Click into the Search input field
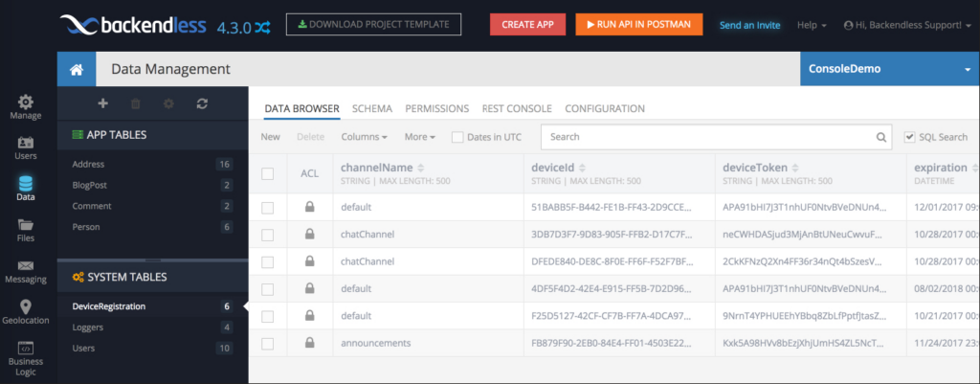The width and height of the screenshot is (980, 384). click(708, 137)
